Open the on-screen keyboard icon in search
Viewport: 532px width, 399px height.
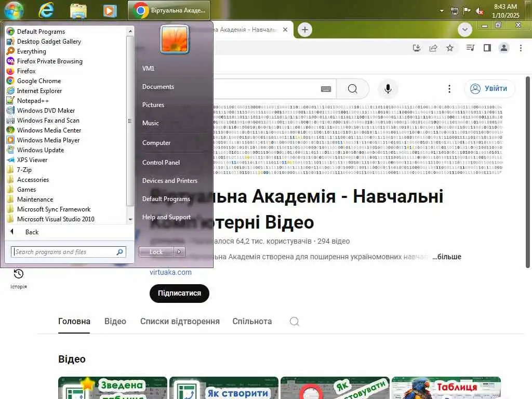pos(326,89)
